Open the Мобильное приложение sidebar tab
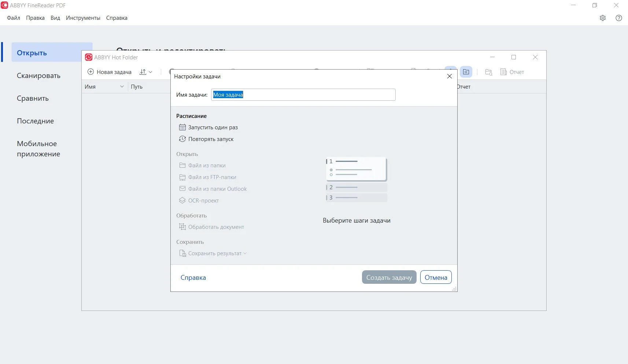The height and width of the screenshot is (364, 628). point(38,149)
